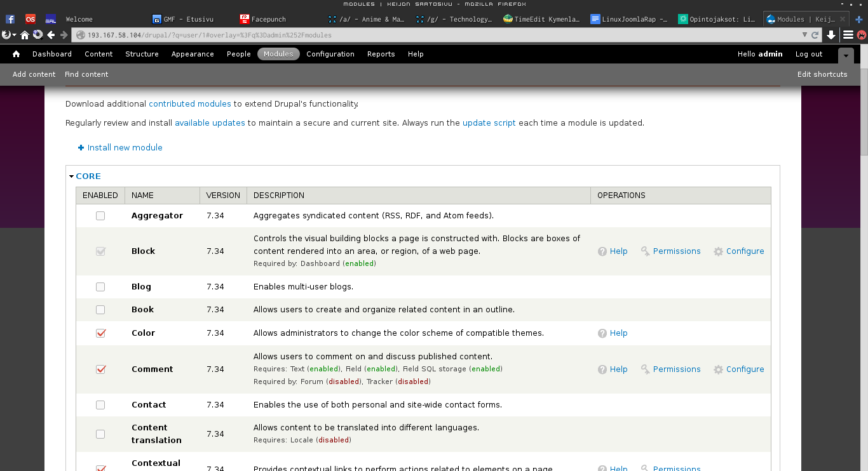Click Help icon in Comment row

[x=602, y=369]
